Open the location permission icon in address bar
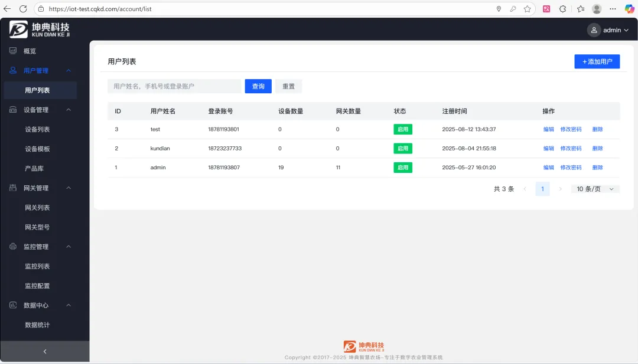 click(499, 8)
